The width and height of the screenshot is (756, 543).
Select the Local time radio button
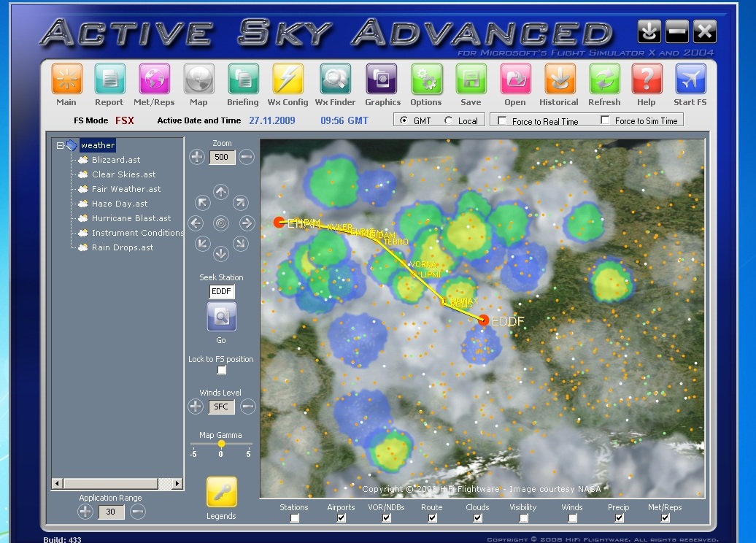(x=448, y=120)
